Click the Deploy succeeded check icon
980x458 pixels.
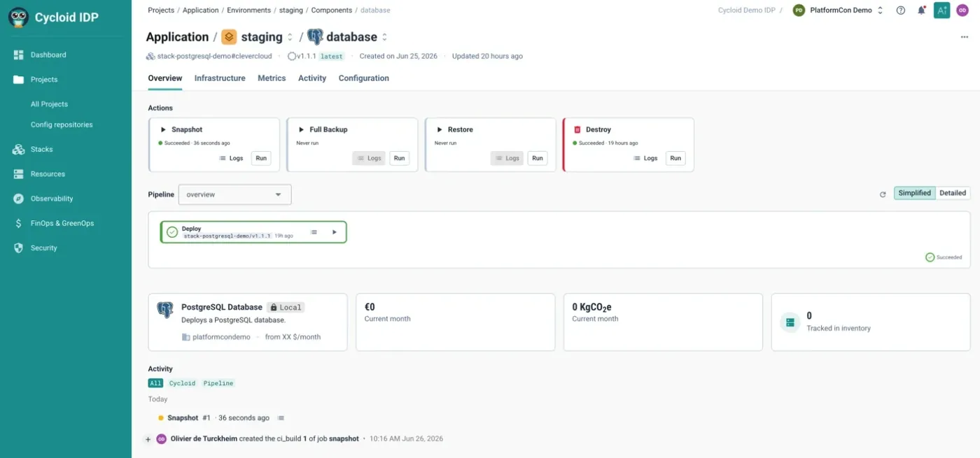tap(172, 232)
